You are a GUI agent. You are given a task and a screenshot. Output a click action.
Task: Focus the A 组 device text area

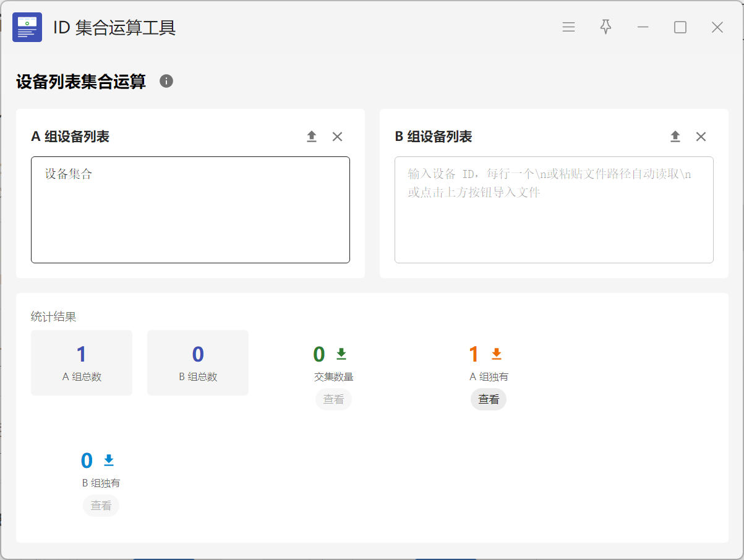coord(190,210)
